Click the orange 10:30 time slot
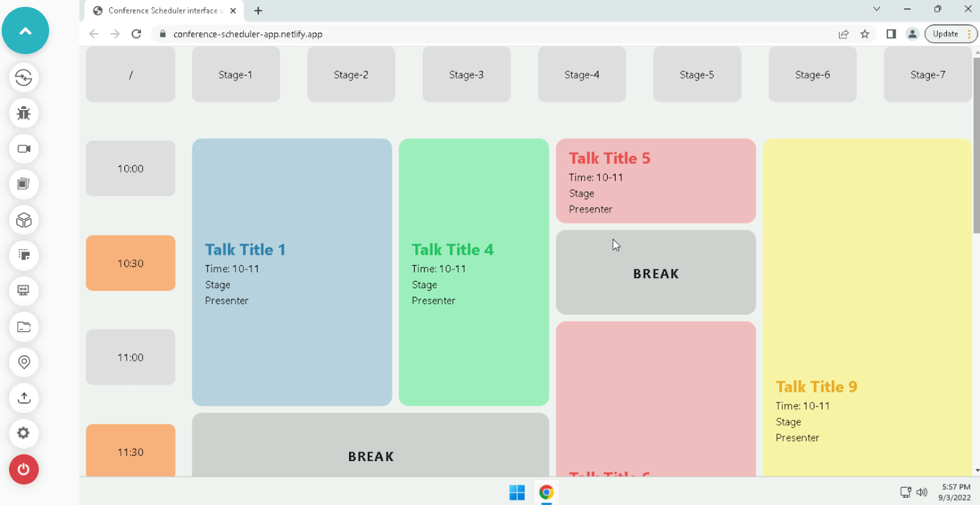This screenshot has height=505, width=980. [130, 263]
